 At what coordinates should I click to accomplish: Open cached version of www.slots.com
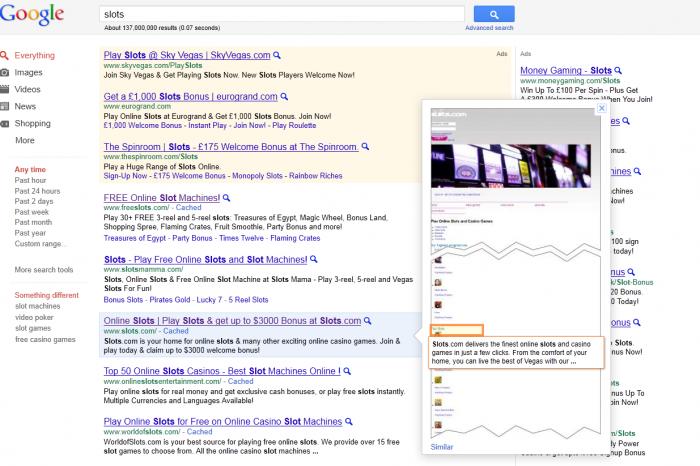tap(175, 331)
